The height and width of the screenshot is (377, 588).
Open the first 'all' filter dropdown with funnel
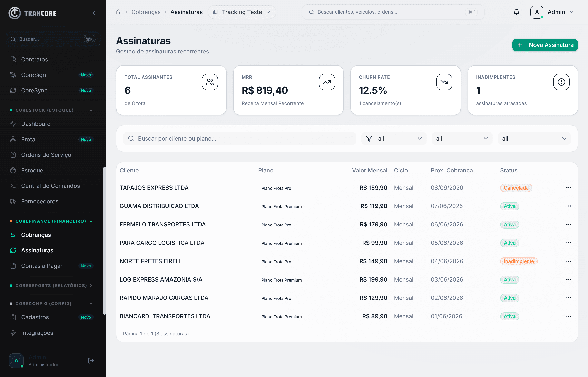tap(394, 139)
